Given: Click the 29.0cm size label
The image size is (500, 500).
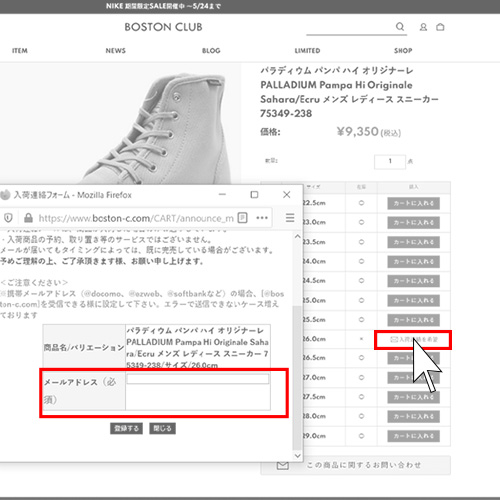Looking at the screenshot, I should pos(314,436).
